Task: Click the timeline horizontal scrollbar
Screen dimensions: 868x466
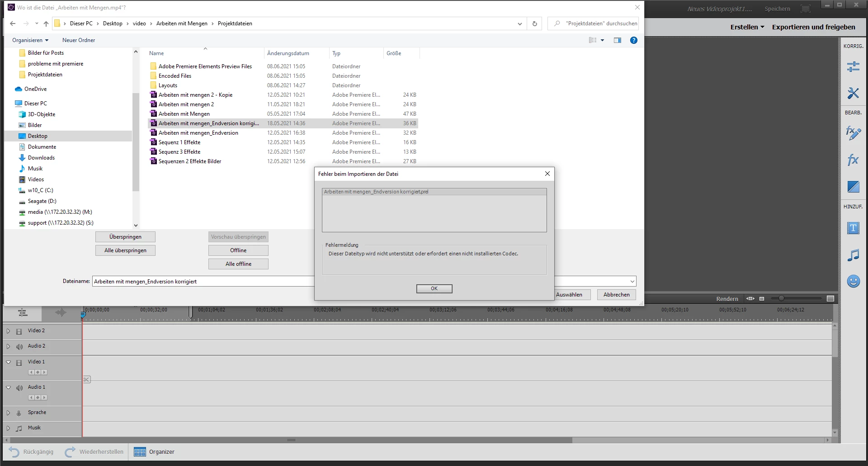Action: pyautogui.click(x=291, y=440)
